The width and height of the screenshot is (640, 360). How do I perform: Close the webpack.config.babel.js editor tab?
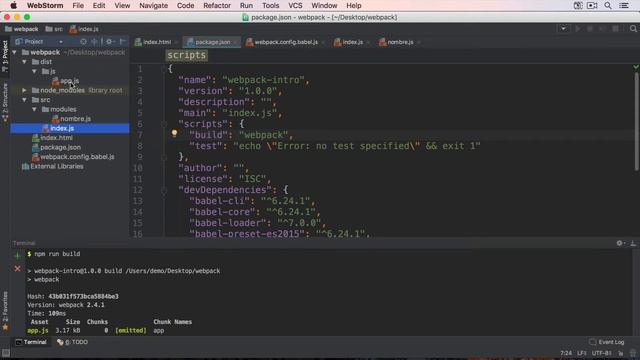pyautogui.click(x=323, y=42)
